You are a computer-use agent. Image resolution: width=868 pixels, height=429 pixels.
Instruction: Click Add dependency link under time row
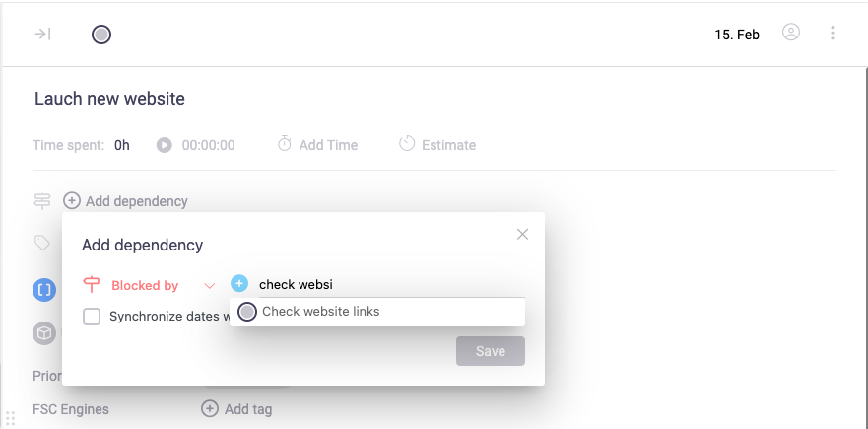click(x=125, y=201)
